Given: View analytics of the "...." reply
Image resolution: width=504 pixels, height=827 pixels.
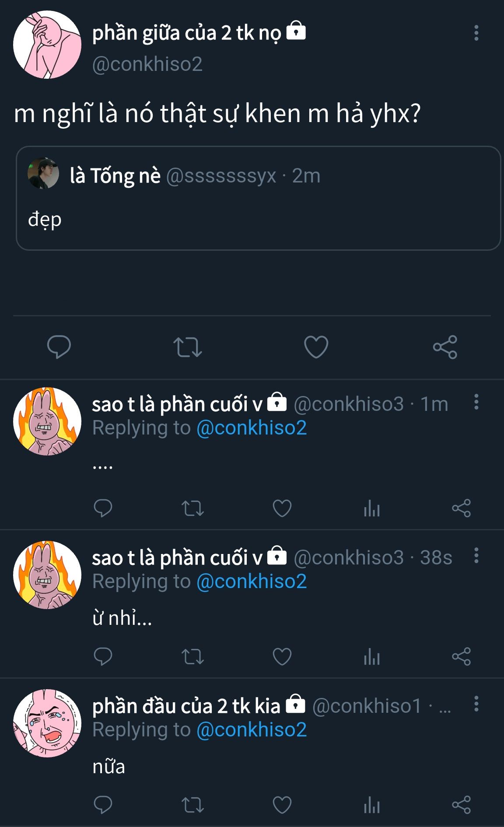Looking at the screenshot, I should [371, 508].
